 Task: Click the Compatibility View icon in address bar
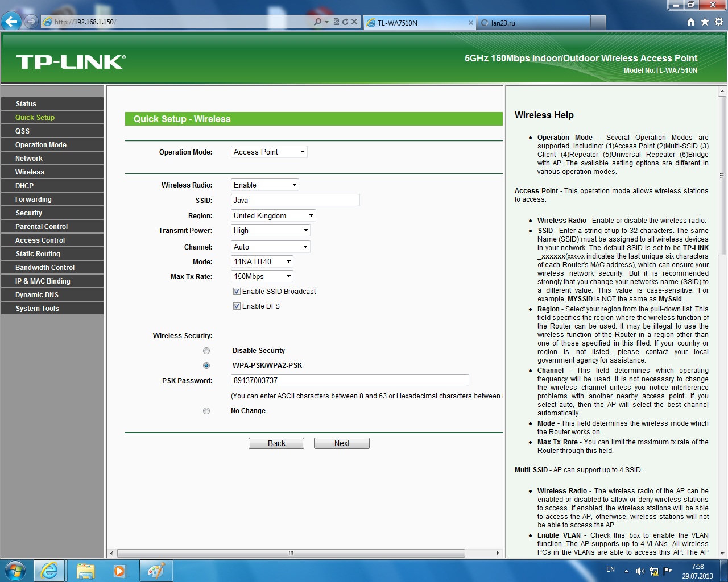coord(336,22)
